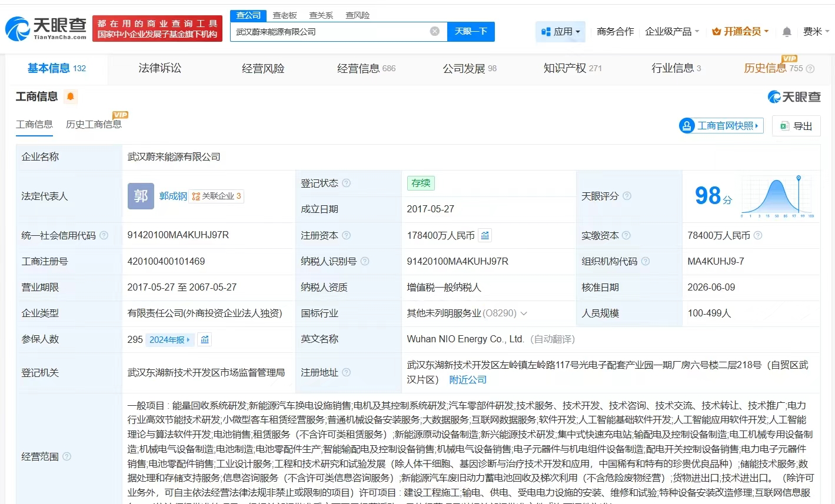
Task: Open the 历史信息 VIP tab
Action: point(773,69)
